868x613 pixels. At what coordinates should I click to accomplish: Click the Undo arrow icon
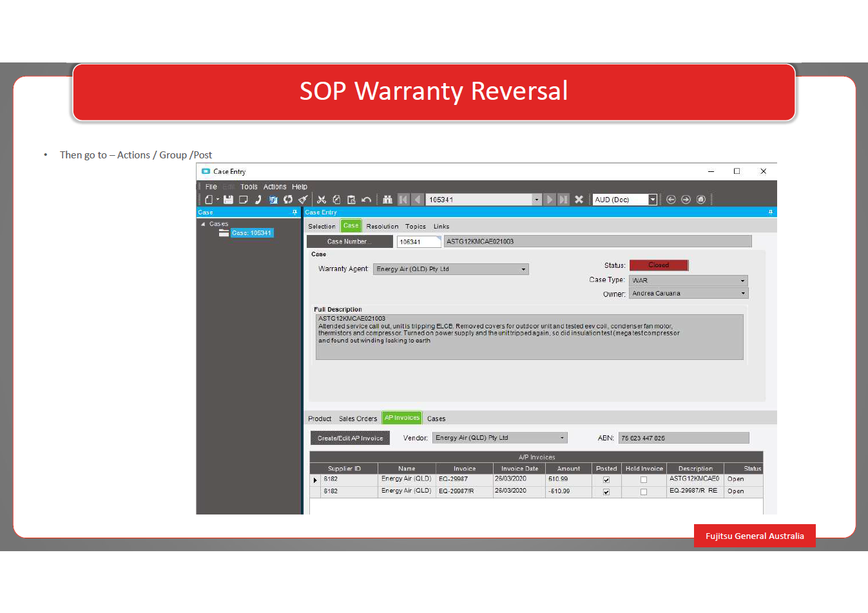[x=366, y=200]
